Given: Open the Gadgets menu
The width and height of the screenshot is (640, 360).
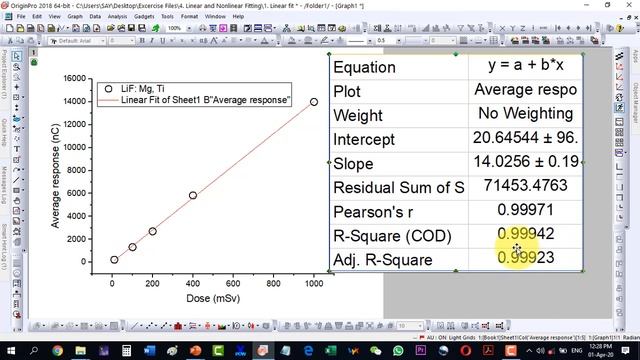Looking at the screenshot, I should (x=144, y=16).
